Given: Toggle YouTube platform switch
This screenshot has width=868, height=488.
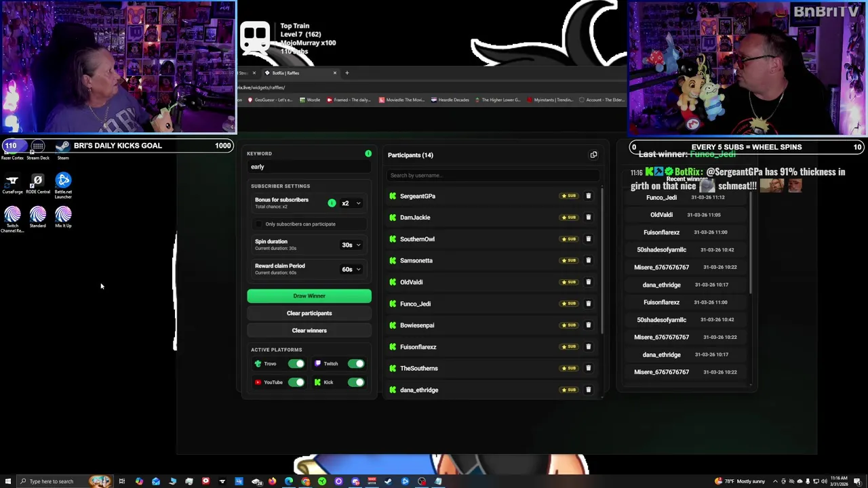Looking at the screenshot, I should coord(296,382).
